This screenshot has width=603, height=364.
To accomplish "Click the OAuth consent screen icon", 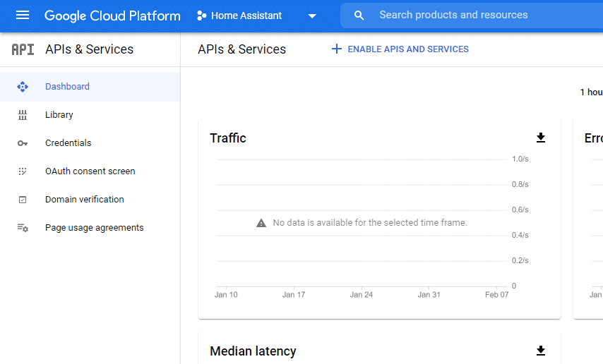I will (23, 171).
